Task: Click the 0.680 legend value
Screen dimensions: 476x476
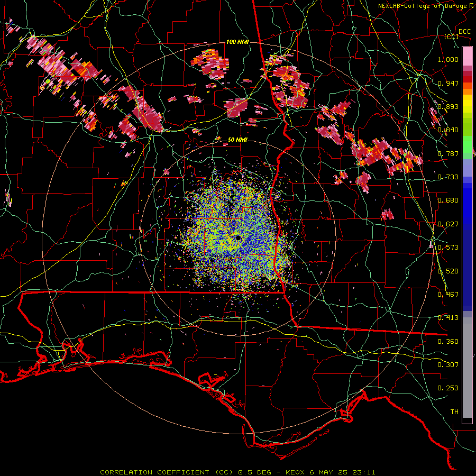Action: coord(448,200)
